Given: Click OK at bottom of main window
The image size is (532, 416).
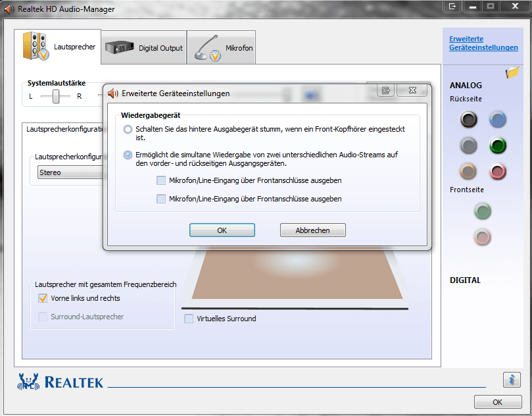Looking at the screenshot, I should click(497, 402).
